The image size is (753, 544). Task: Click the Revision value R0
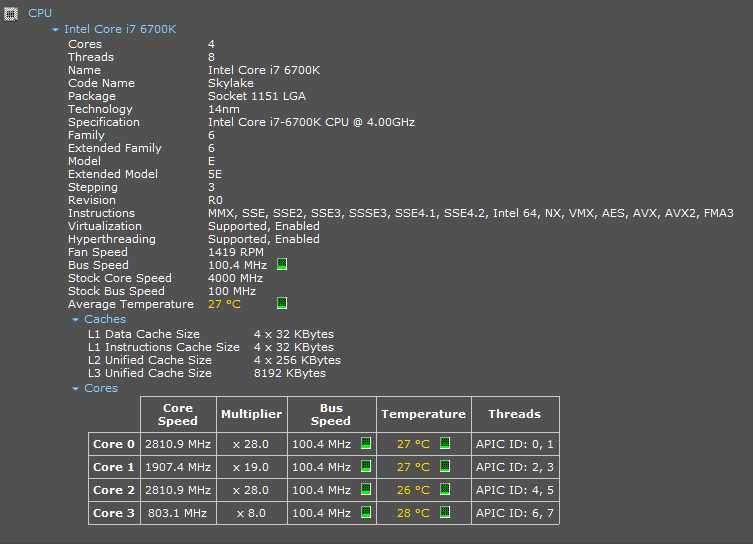215,200
